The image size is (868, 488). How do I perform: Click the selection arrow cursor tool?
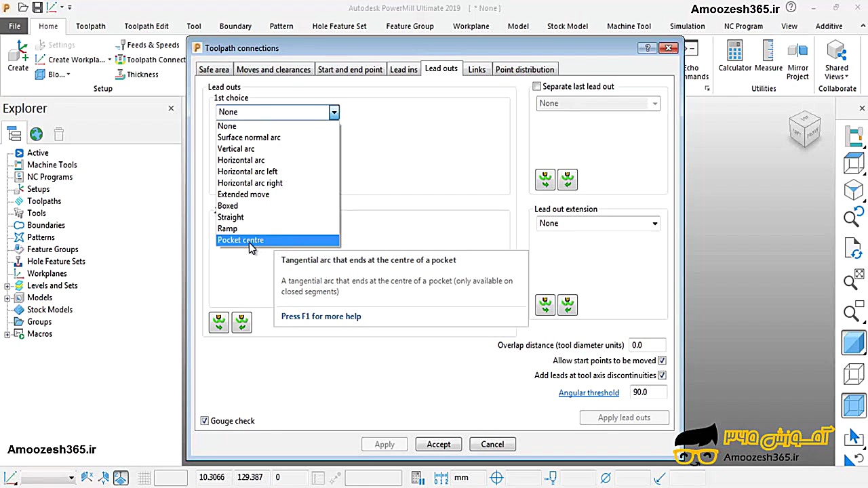[x=853, y=437]
